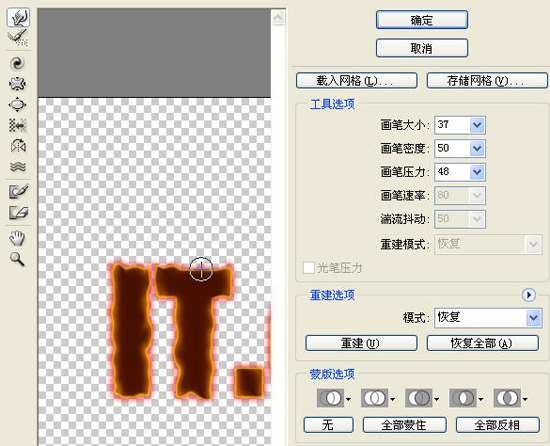Select the Thaw Mask tool
The height and width of the screenshot is (446, 550).
coord(18,212)
